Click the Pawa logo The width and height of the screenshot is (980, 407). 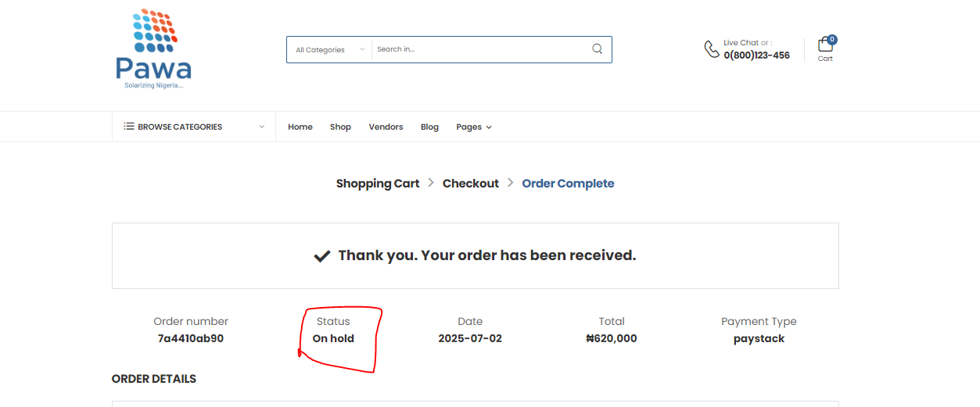tap(153, 49)
